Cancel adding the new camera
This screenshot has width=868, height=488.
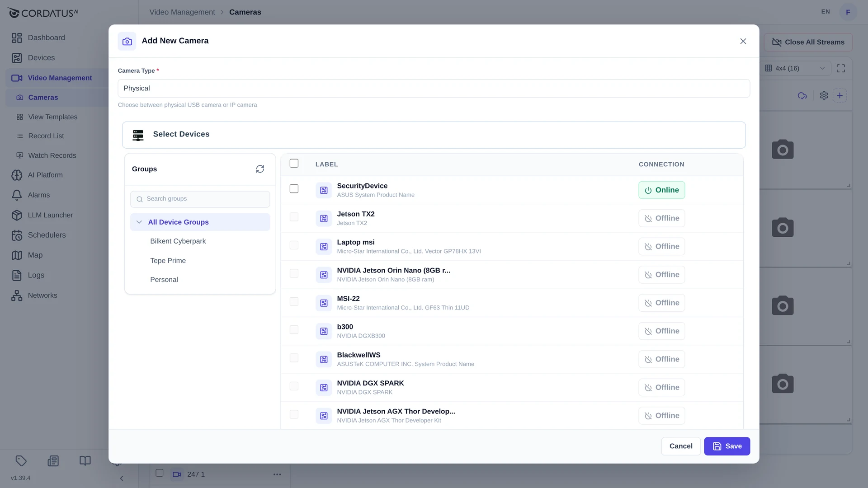[681, 446]
